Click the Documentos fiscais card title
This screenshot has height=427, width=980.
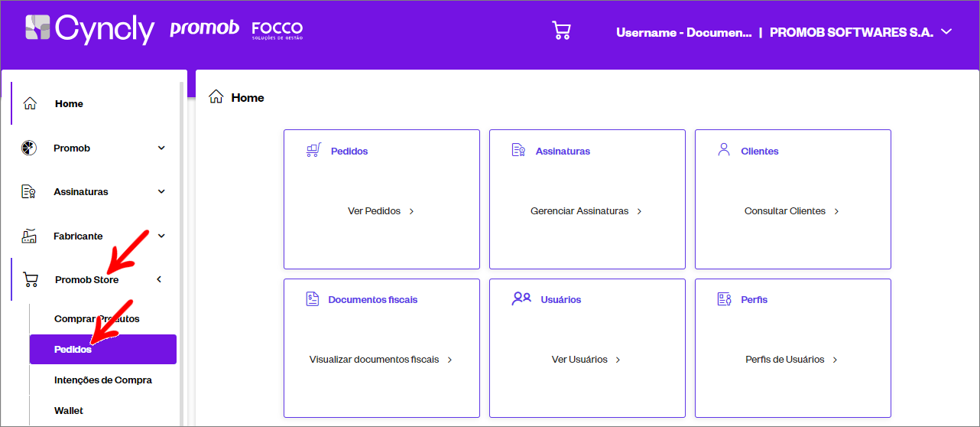pos(373,300)
